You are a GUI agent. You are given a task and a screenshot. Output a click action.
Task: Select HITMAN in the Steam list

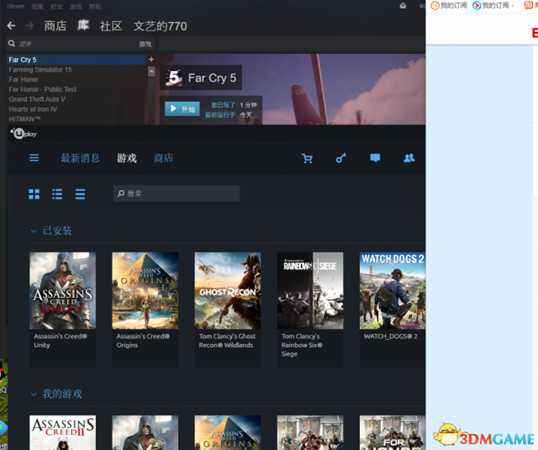pos(24,119)
